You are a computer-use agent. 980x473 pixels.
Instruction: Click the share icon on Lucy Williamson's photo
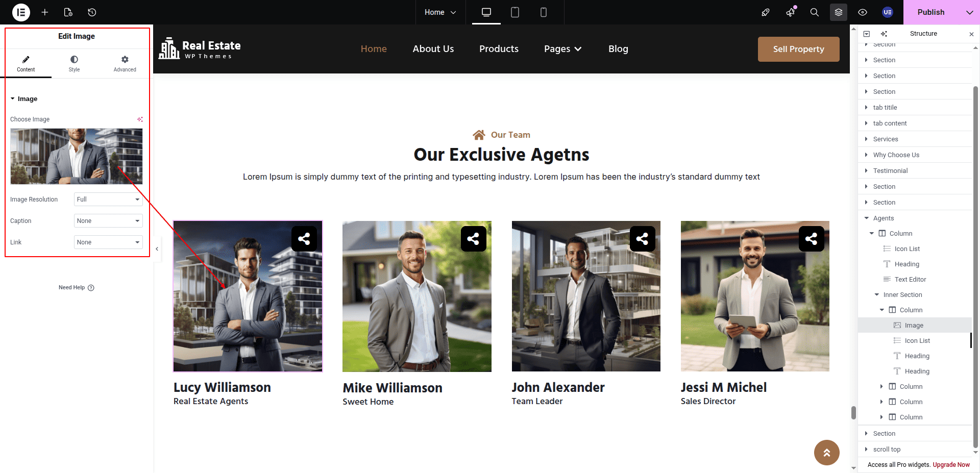click(304, 239)
